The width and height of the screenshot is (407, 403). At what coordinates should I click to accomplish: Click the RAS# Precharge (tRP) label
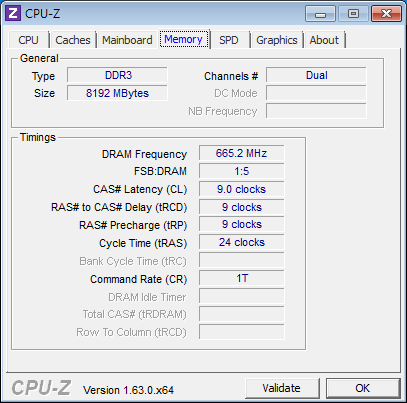click(x=133, y=225)
